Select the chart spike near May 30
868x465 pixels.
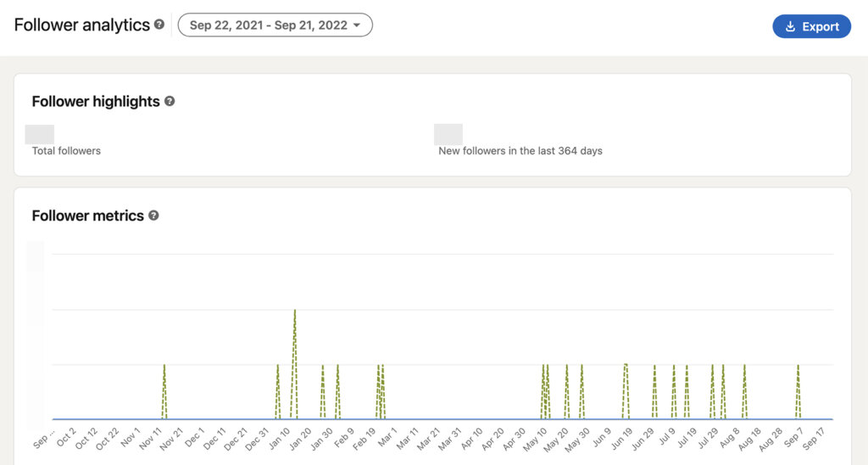click(581, 367)
